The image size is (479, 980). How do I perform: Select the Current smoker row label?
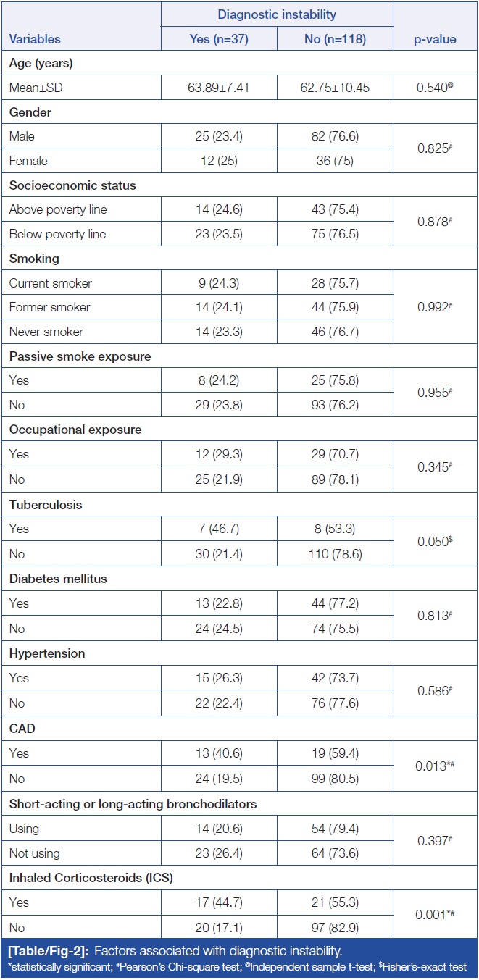coord(50,282)
